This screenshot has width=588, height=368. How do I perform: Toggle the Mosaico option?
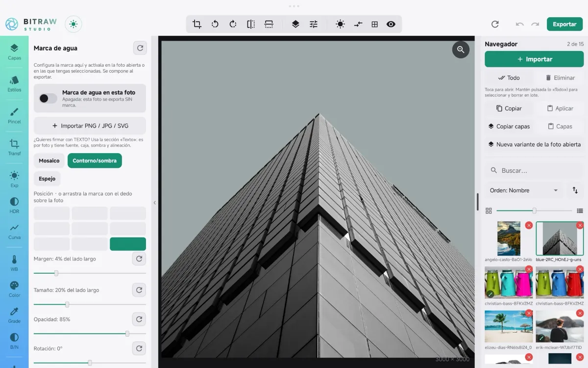pyautogui.click(x=49, y=160)
